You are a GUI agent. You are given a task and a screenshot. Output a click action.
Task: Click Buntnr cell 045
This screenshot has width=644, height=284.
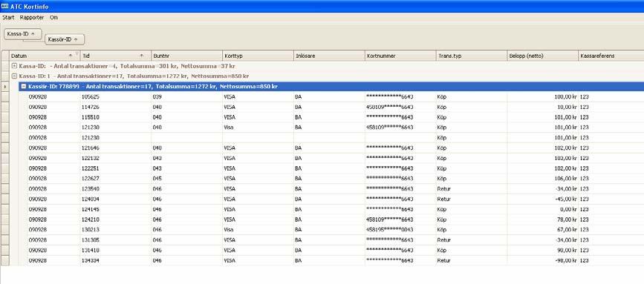[x=187, y=179]
